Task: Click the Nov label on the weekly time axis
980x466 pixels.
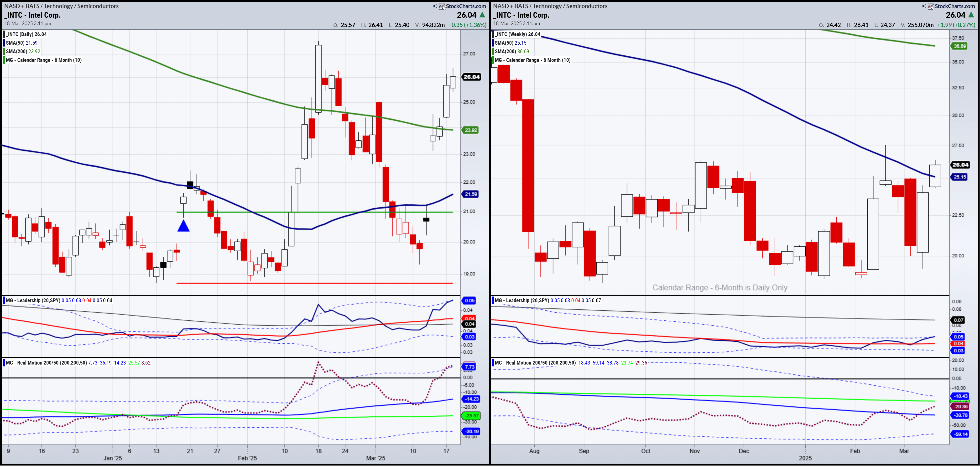Action: (x=695, y=451)
